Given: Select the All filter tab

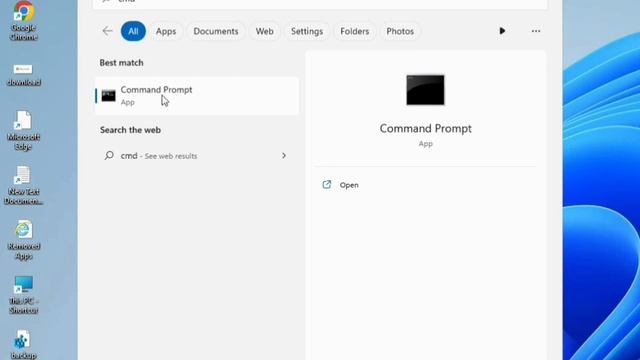Looking at the screenshot, I should coord(133,31).
